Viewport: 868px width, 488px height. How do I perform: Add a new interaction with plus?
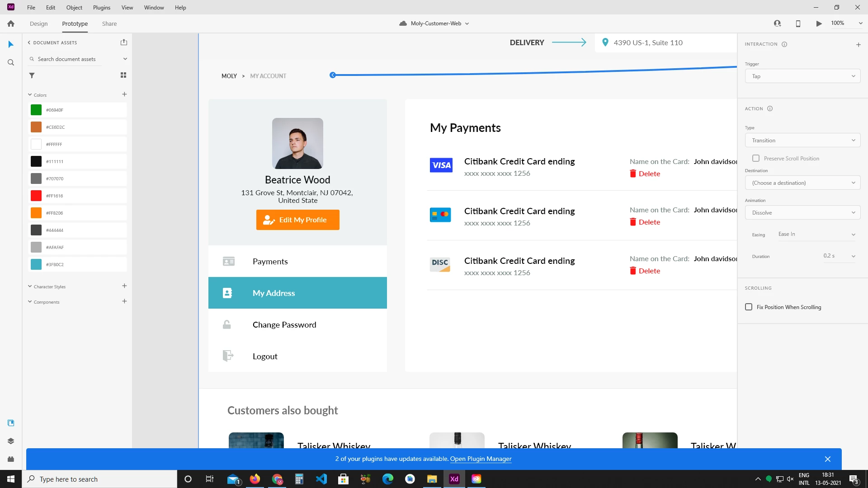point(858,44)
